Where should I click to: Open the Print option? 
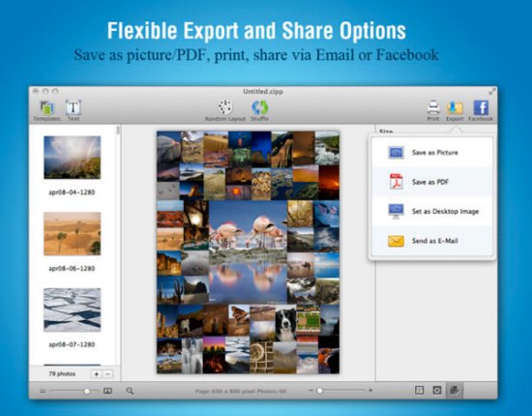(x=433, y=110)
